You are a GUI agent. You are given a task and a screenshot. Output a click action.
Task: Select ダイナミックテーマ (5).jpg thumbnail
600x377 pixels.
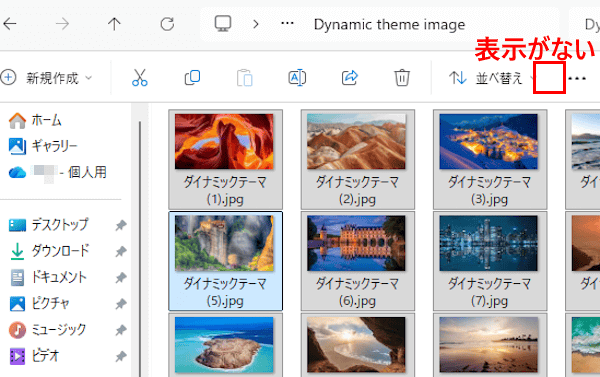pos(224,243)
